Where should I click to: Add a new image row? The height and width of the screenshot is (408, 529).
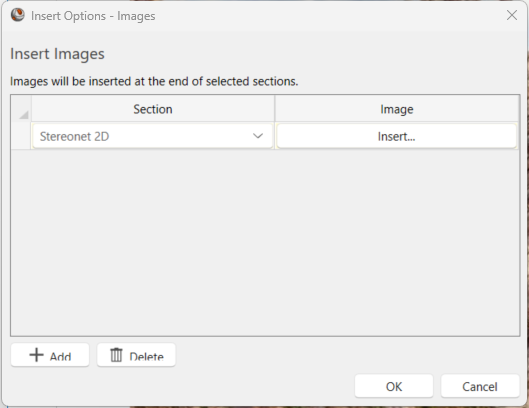point(50,355)
